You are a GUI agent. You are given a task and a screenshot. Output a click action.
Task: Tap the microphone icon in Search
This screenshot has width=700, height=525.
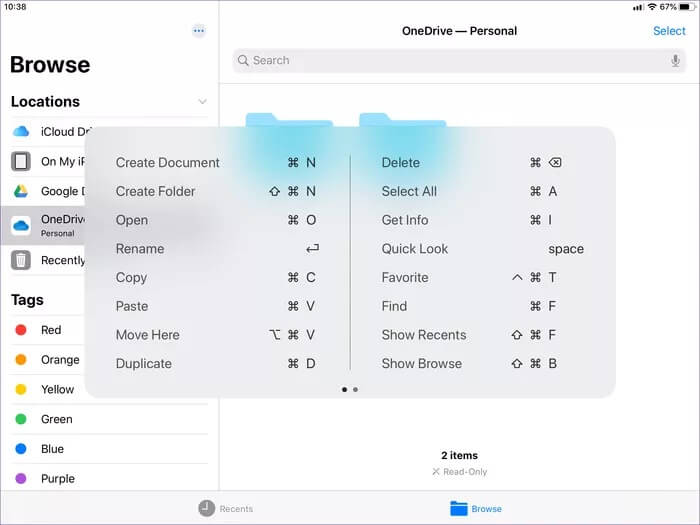click(675, 60)
